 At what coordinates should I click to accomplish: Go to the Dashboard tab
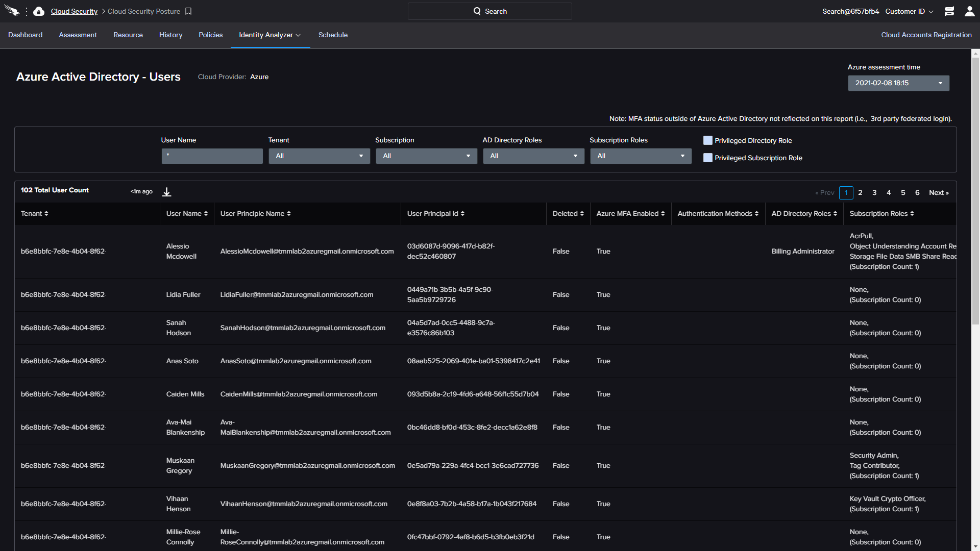click(26, 35)
